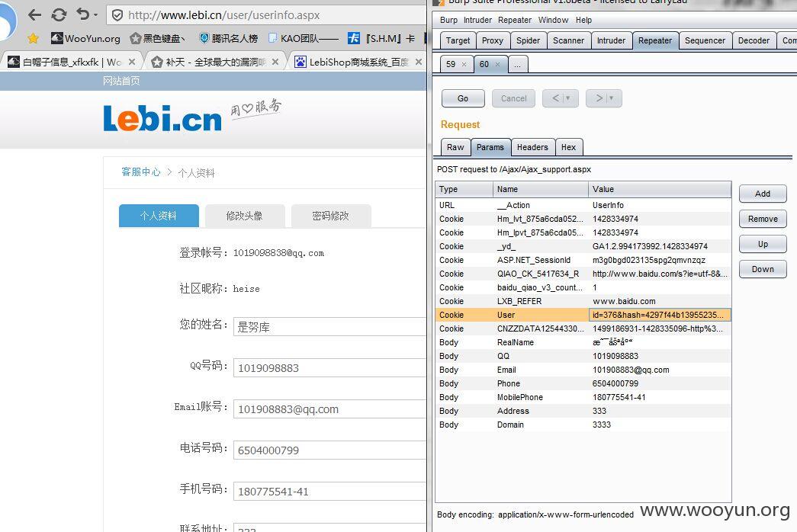Close the 白帽子信息_xfkxfk browser tab
The width and height of the screenshot is (797, 532).
[x=132, y=62]
